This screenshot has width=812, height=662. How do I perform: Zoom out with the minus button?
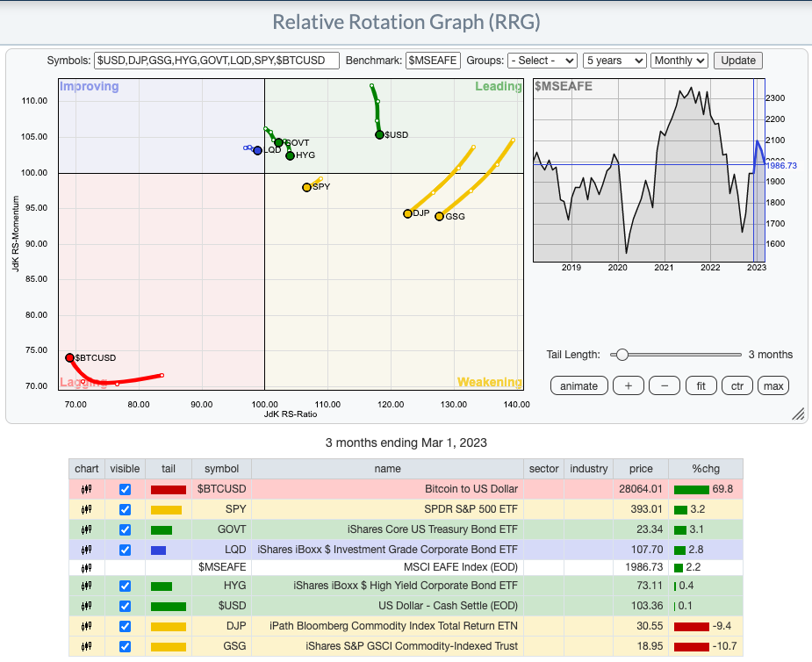click(665, 386)
